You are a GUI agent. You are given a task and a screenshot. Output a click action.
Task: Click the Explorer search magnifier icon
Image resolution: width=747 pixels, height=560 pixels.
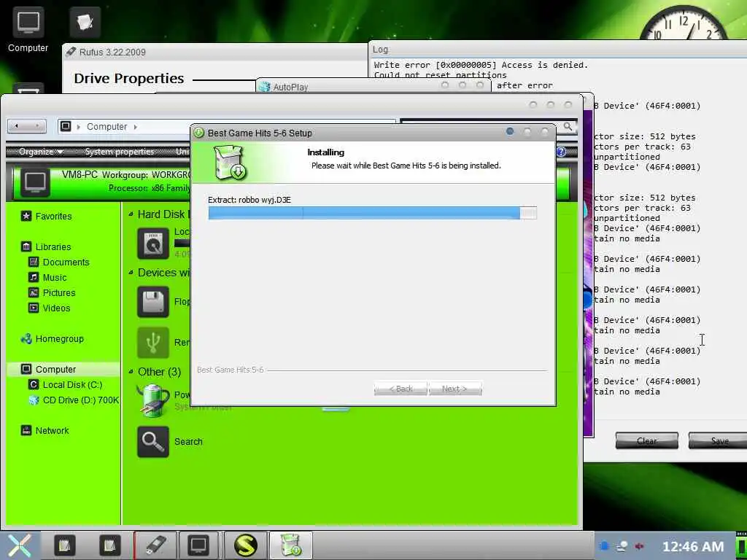coord(568,126)
